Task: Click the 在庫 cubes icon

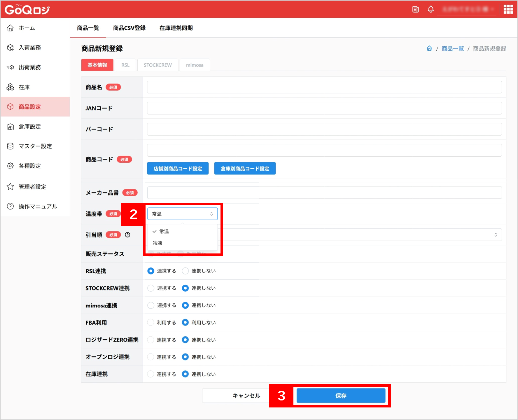Action: coord(10,87)
